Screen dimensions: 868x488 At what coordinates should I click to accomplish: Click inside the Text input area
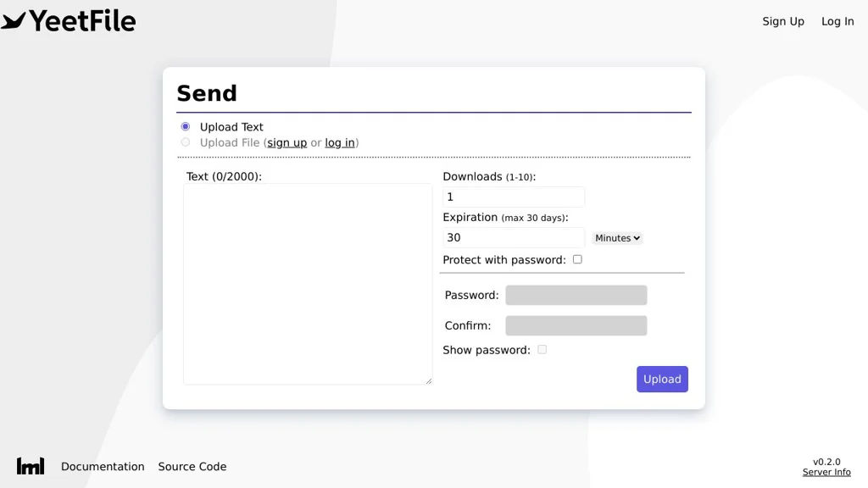[308, 284]
